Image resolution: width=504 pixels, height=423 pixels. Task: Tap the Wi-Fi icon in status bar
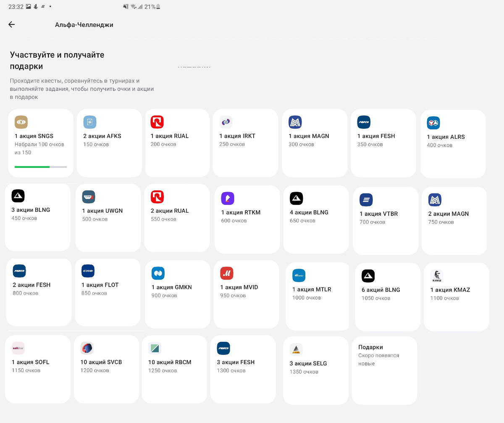pos(133,7)
